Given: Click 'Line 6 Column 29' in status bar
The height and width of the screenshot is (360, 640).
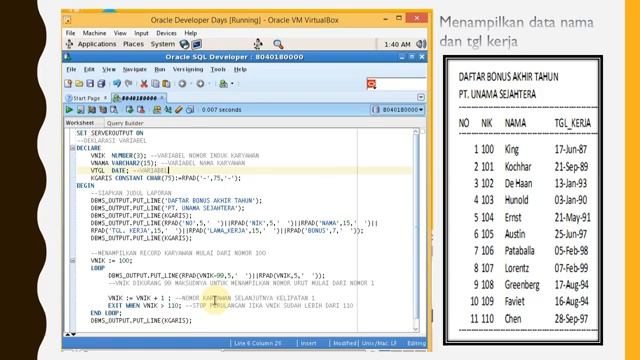Looking at the screenshot, I should coord(258,343).
